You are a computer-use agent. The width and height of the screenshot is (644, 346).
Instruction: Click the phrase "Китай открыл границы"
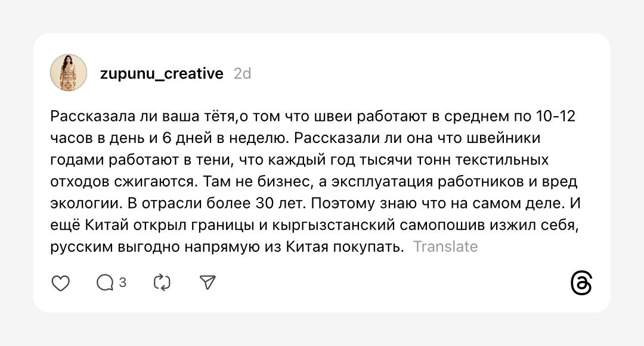[x=157, y=225]
